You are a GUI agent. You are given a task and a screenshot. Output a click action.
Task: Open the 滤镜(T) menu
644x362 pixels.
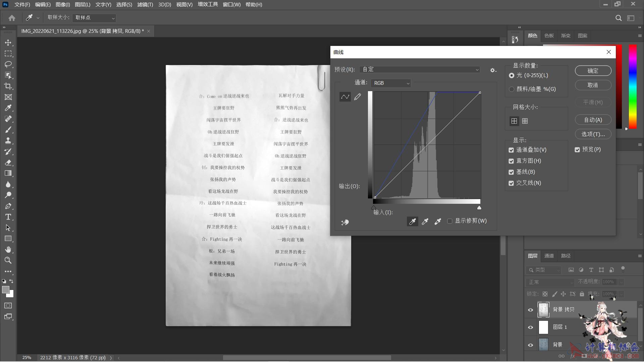(x=145, y=5)
